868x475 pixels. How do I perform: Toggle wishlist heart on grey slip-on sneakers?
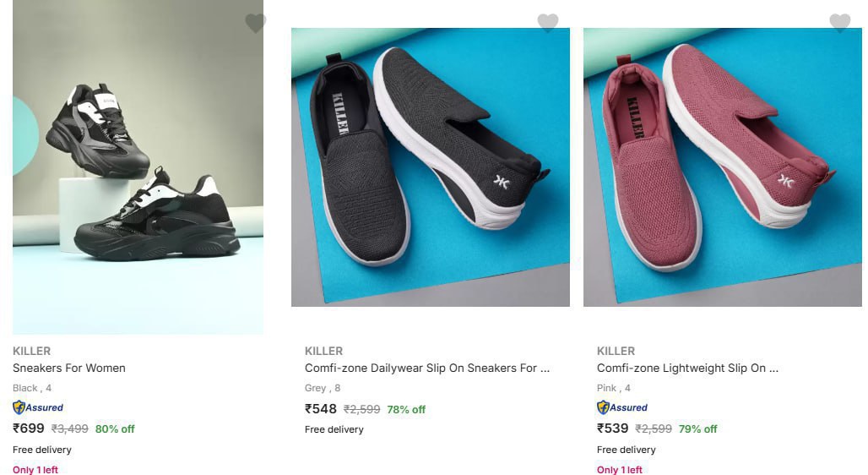[548, 23]
